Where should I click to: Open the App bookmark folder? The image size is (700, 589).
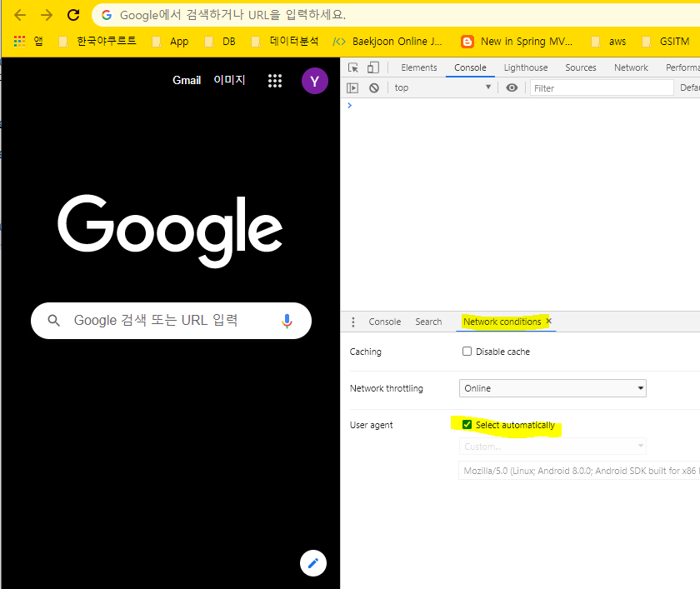click(x=171, y=42)
